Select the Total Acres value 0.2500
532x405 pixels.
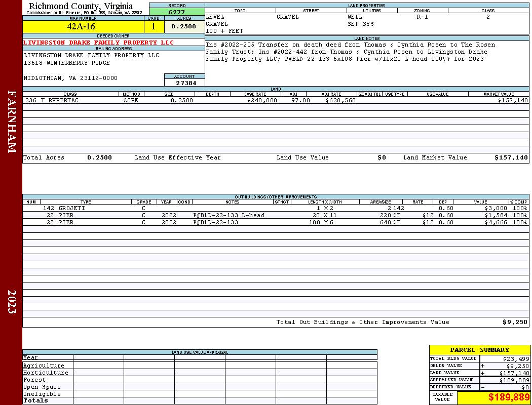click(99, 157)
